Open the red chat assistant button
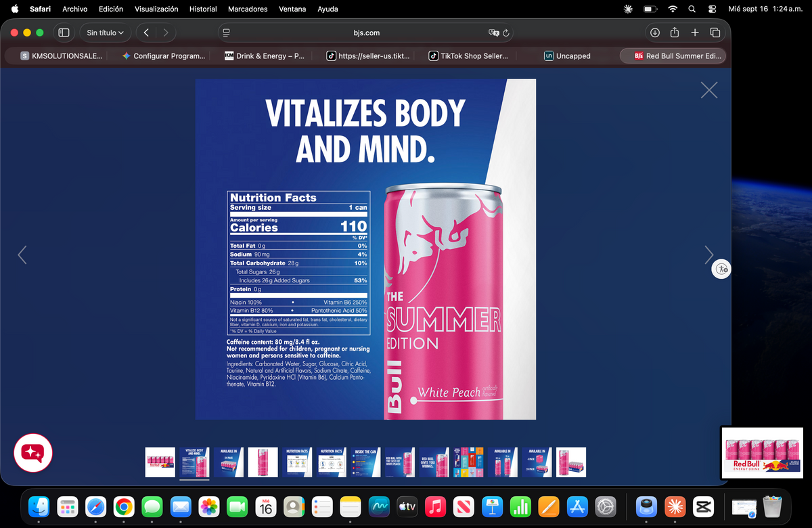This screenshot has width=812, height=528. pyautogui.click(x=33, y=453)
